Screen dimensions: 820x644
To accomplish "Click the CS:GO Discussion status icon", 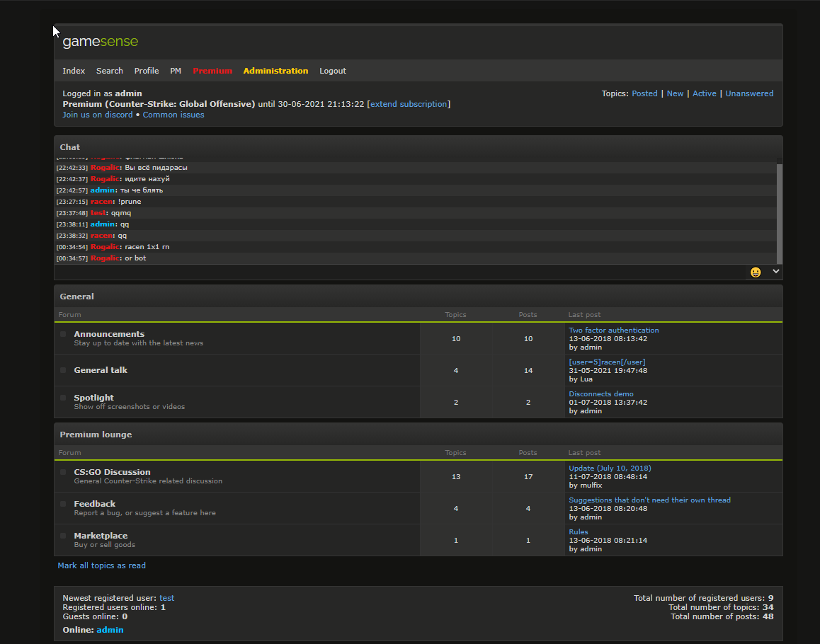I will point(63,472).
